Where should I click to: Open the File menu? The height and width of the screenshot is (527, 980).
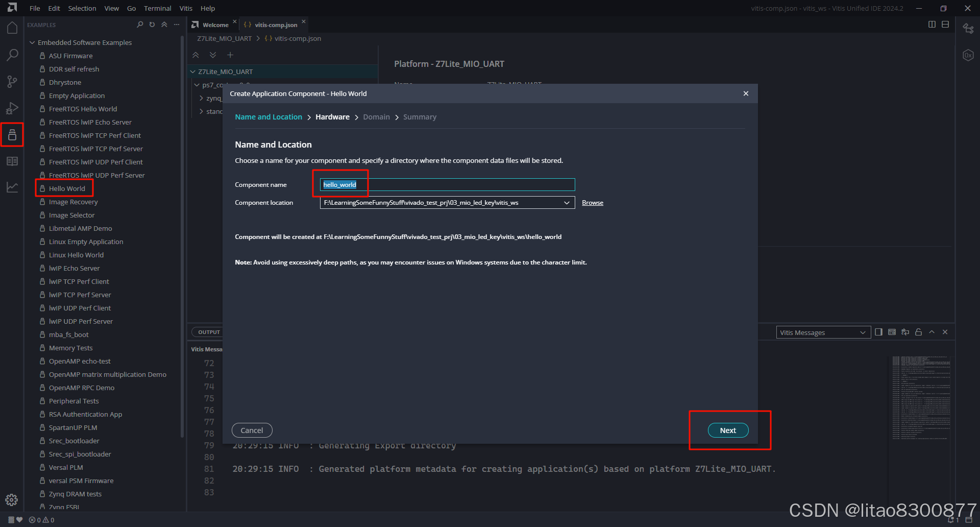click(35, 8)
